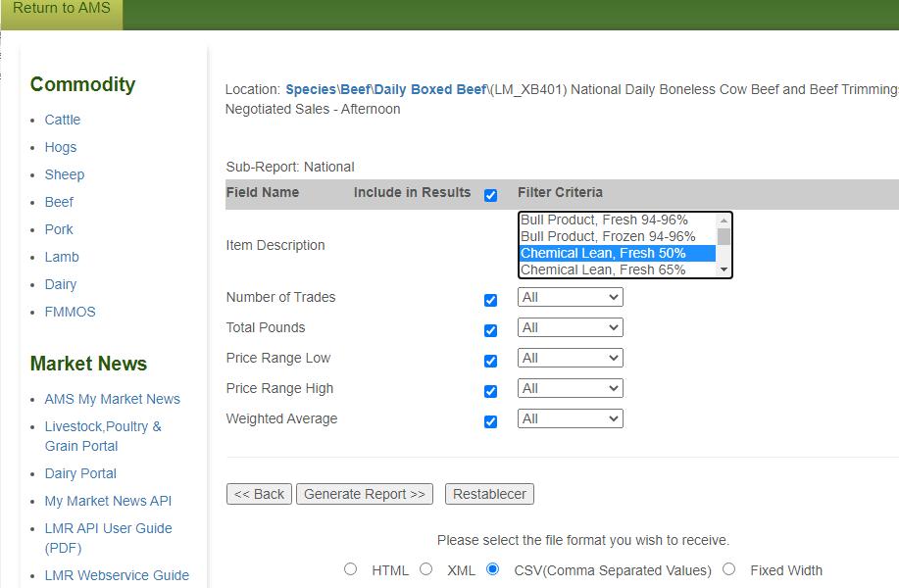Select Bull Product, Frozen 94-96% option
Screen dimensions: 899x588
[608, 236]
